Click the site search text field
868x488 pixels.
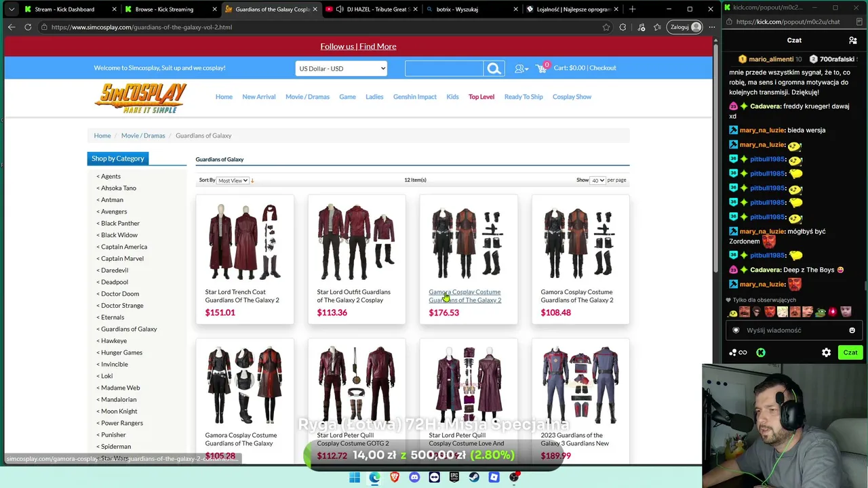pos(444,68)
